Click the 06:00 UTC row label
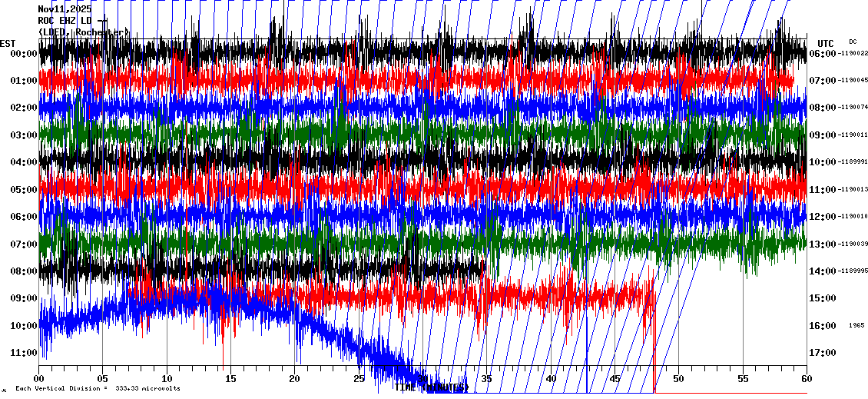 pos(823,54)
